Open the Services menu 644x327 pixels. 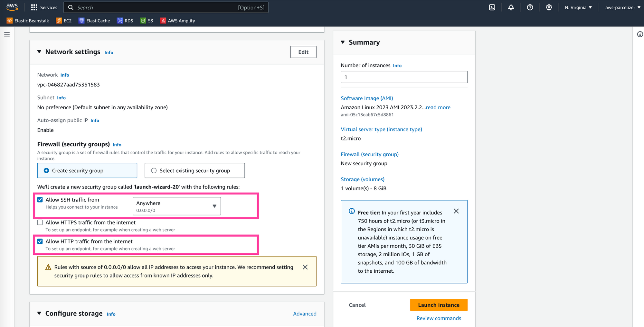coord(44,7)
